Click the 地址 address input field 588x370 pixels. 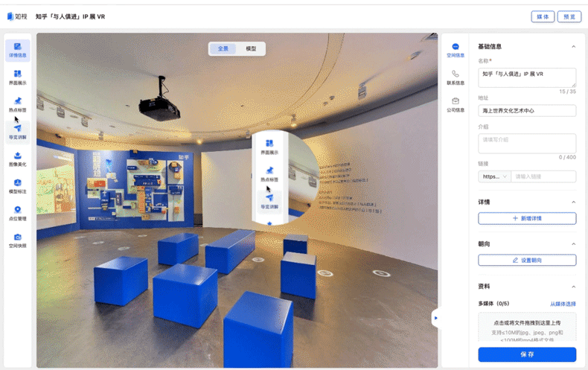[x=527, y=111]
